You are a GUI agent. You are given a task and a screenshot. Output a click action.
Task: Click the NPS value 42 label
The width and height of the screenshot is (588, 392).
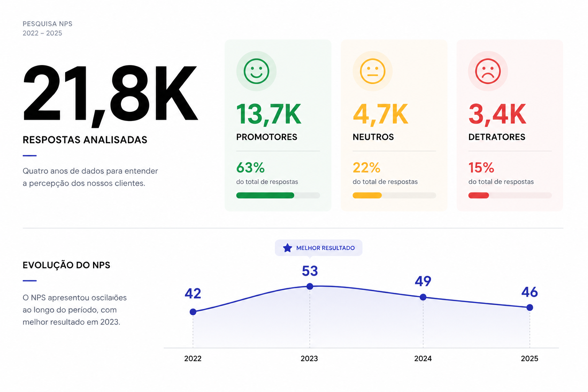click(193, 294)
